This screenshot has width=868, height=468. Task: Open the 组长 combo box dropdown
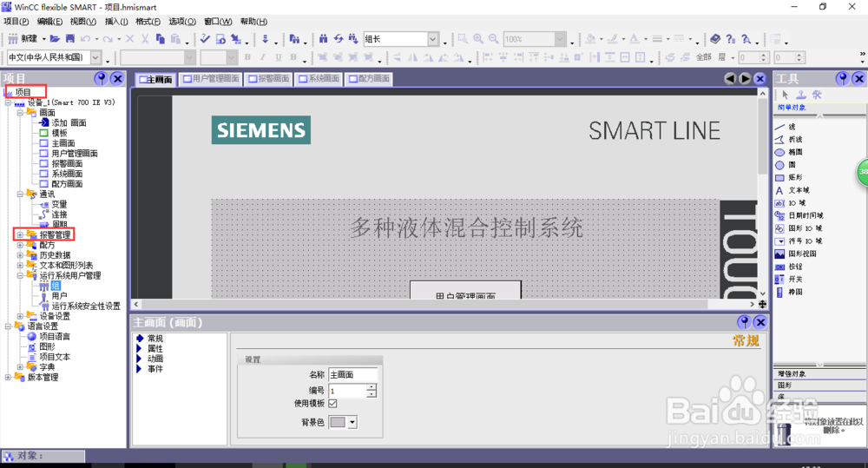(433, 39)
